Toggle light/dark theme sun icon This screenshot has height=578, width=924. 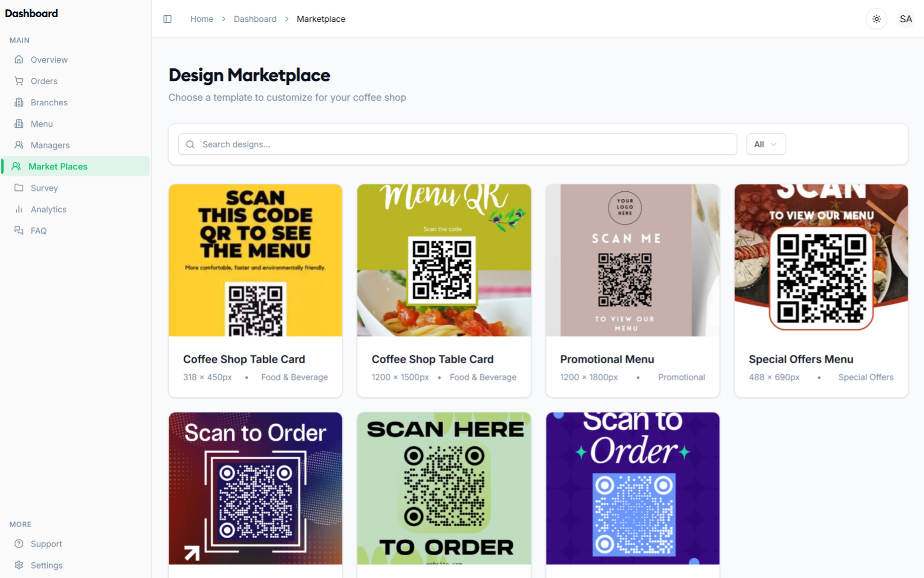[876, 19]
